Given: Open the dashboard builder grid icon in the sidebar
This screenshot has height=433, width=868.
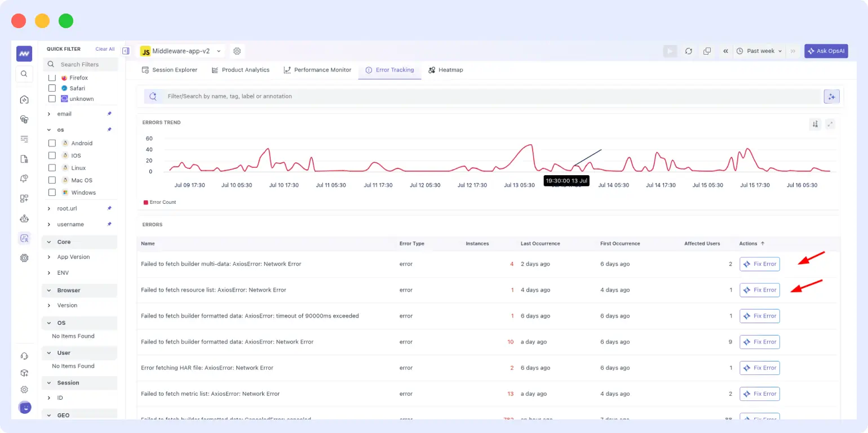Looking at the screenshot, I should tap(24, 198).
